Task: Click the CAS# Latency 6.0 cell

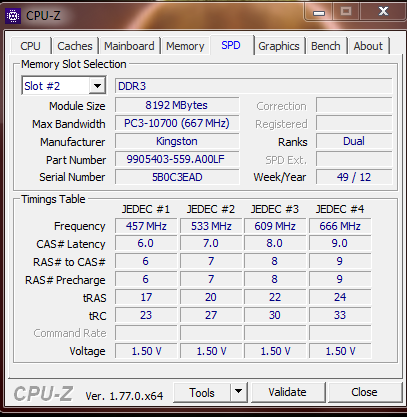Action: tap(146, 243)
